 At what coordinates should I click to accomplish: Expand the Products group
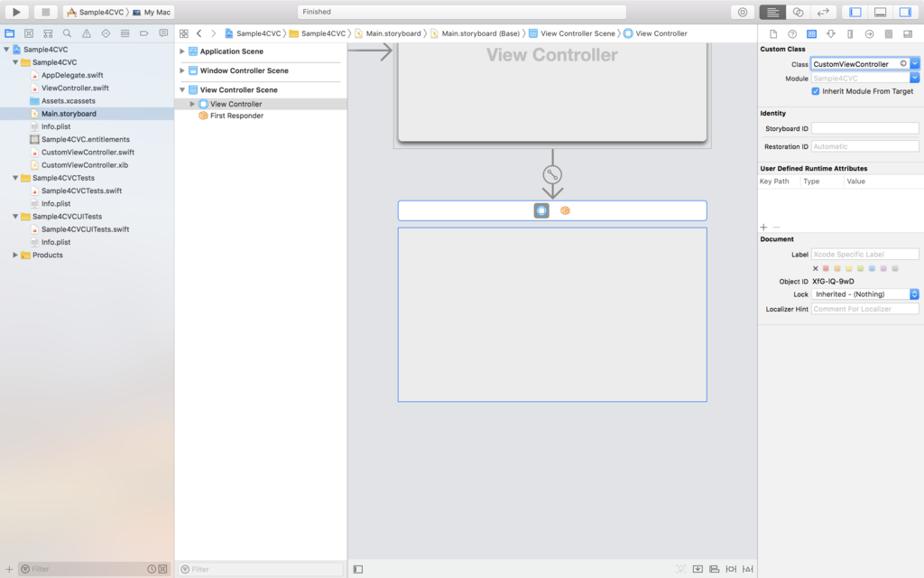[x=15, y=255]
